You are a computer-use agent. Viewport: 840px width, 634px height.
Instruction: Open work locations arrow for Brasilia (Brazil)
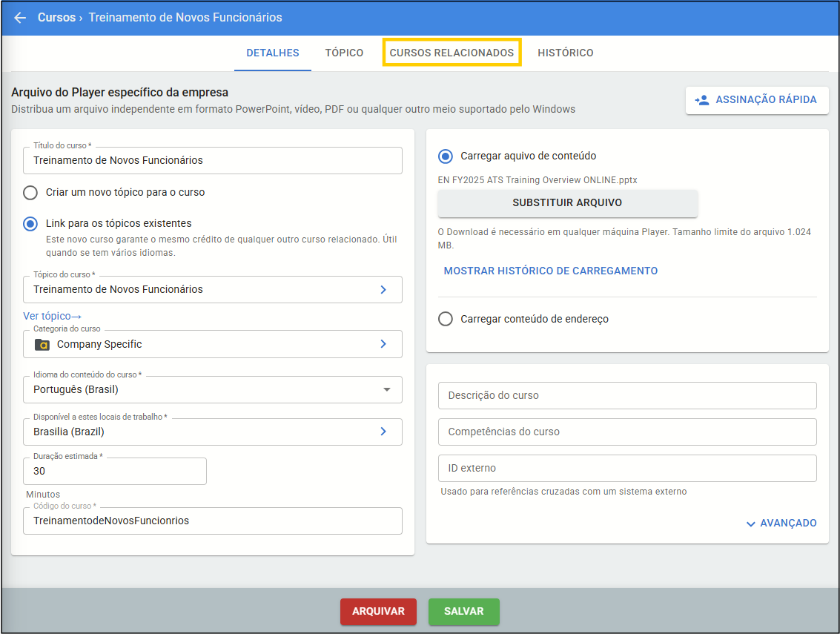(383, 432)
